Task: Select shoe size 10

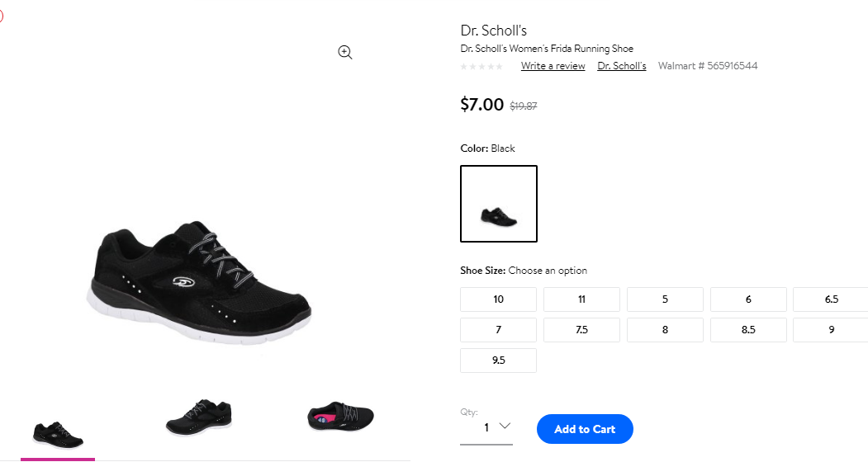Action: 498,299
